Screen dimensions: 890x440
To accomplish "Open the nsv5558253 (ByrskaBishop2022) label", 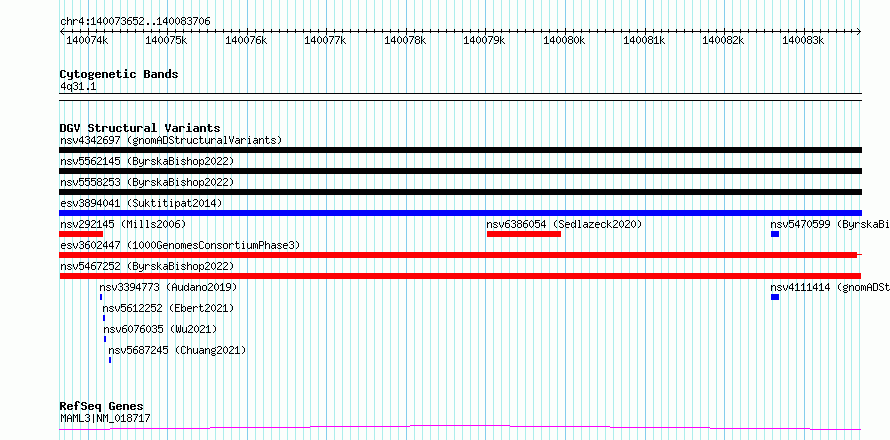I will pos(147,182).
